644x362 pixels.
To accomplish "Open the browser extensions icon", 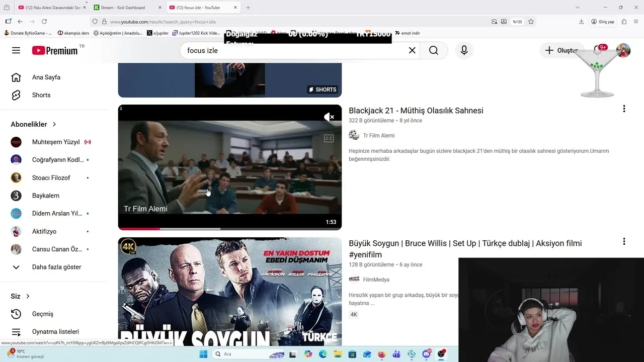I will 624,22.
